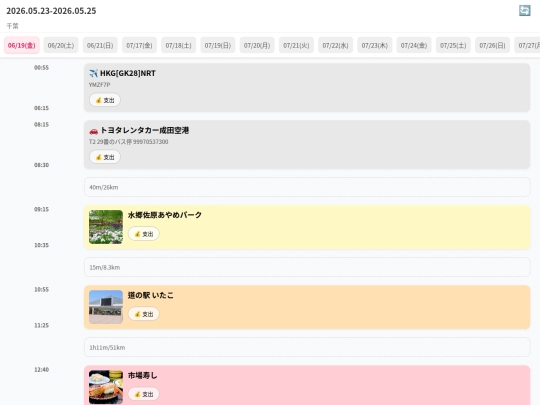This screenshot has width=540, height=405.
Task: Click 支出 on 水郷佐原あやめパーク card
Action: (x=144, y=234)
